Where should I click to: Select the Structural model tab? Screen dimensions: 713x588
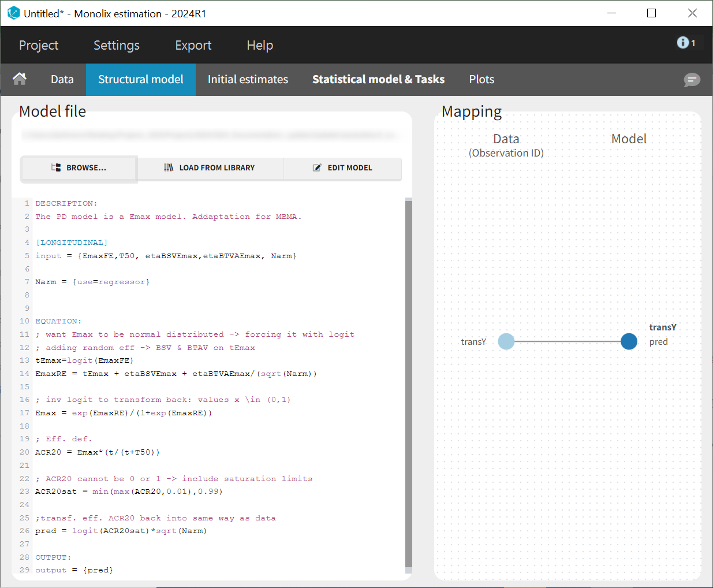141,79
